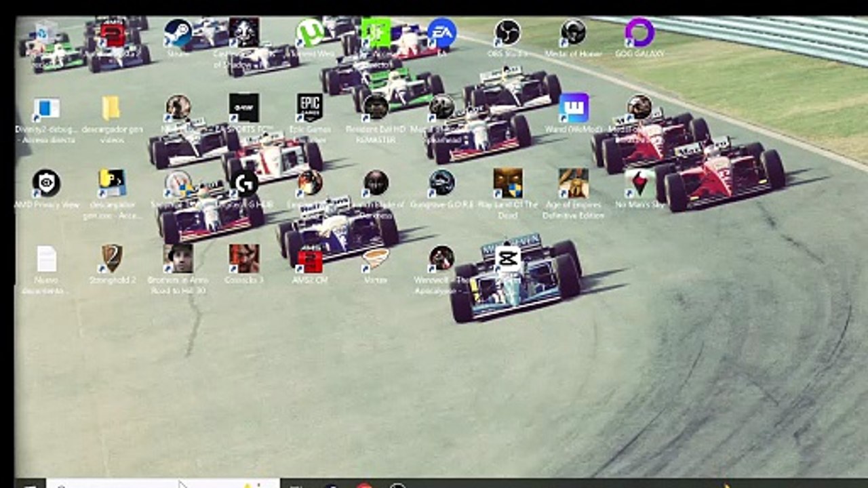Launch Age of Empires Definitive Edition
This screenshot has width=868, height=488.
pyautogui.click(x=574, y=183)
